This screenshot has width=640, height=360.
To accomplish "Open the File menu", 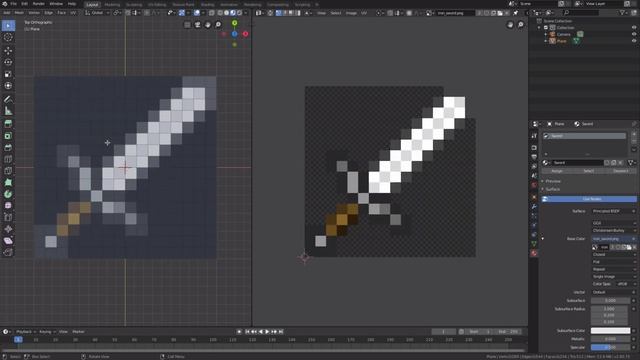I will point(13,4).
